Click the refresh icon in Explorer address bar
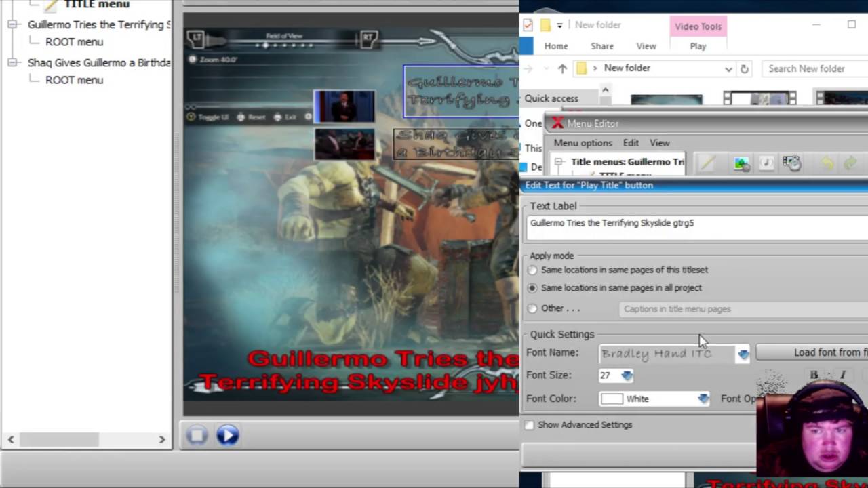868x488 pixels. click(745, 68)
